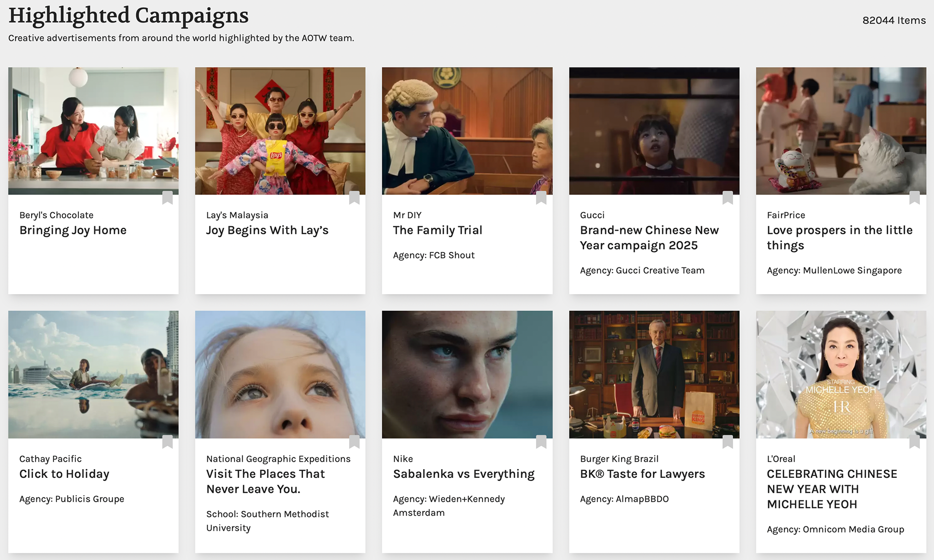Screen dimensions: 934x560
Task: Bookmark the Mr DIY Family Trial card
Action: tap(541, 198)
